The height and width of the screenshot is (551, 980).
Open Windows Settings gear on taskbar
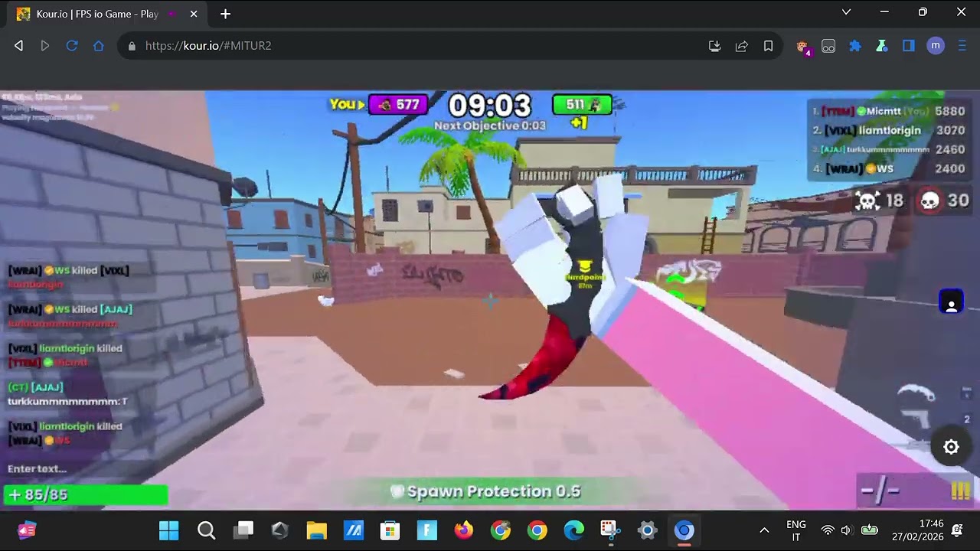click(x=648, y=530)
